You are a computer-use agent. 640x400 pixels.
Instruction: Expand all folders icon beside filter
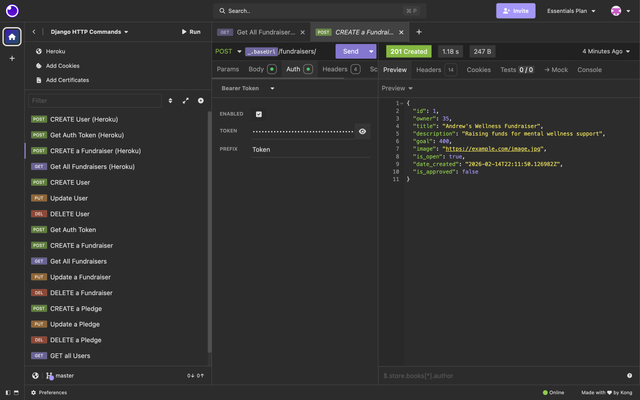click(186, 100)
